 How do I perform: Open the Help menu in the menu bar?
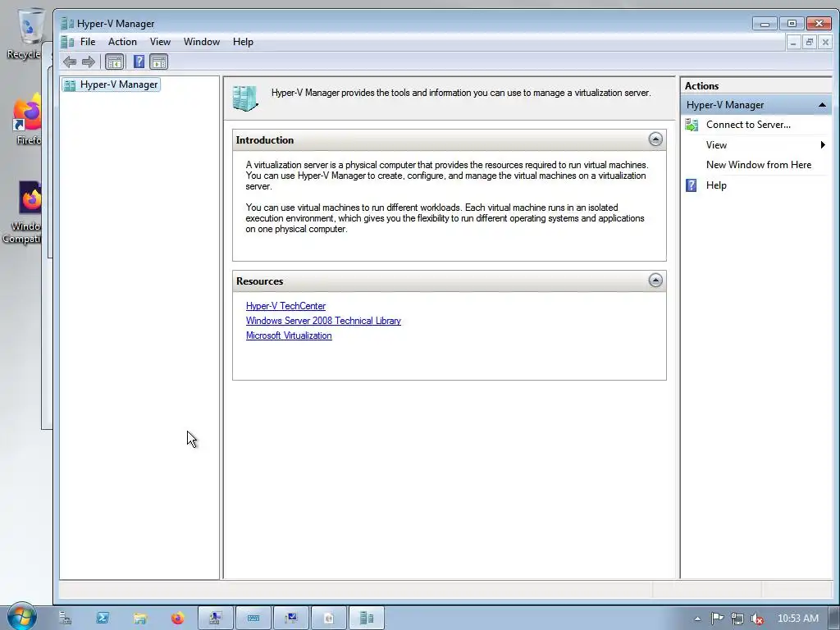[243, 42]
